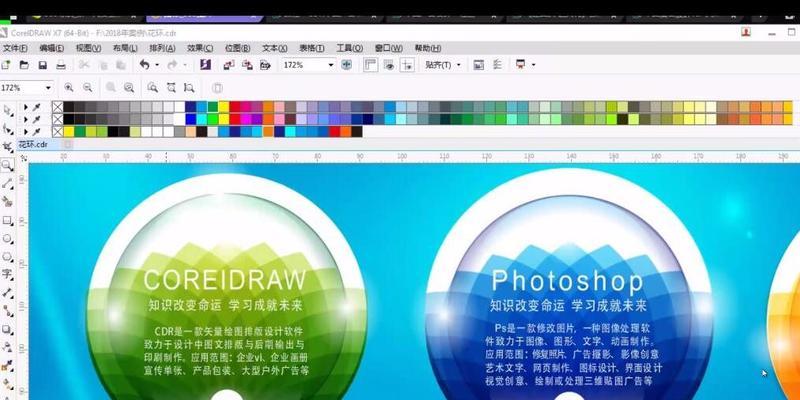Create a new document with the New icon
The height and width of the screenshot is (400, 800).
click(x=5, y=65)
